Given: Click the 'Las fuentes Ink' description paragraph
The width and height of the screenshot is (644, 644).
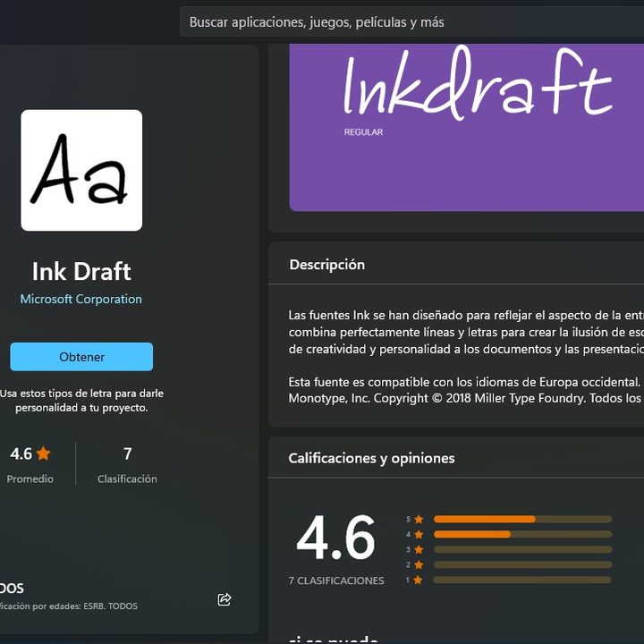Looking at the screenshot, I should click(466, 332).
